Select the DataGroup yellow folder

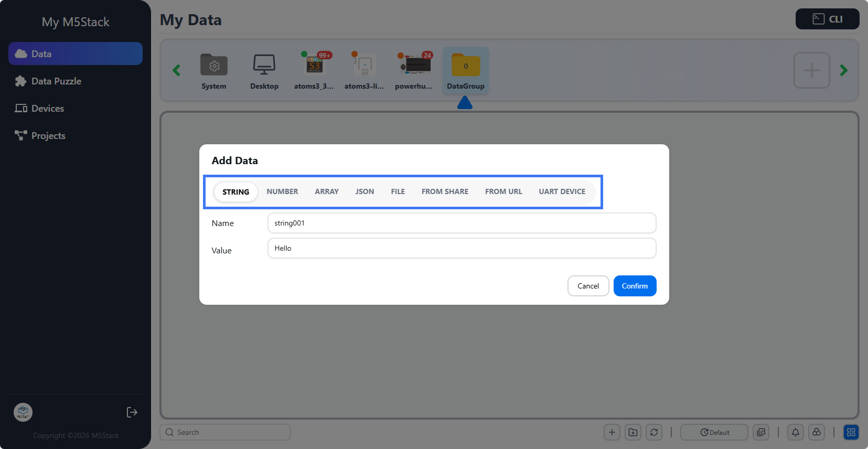(x=466, y=66)
